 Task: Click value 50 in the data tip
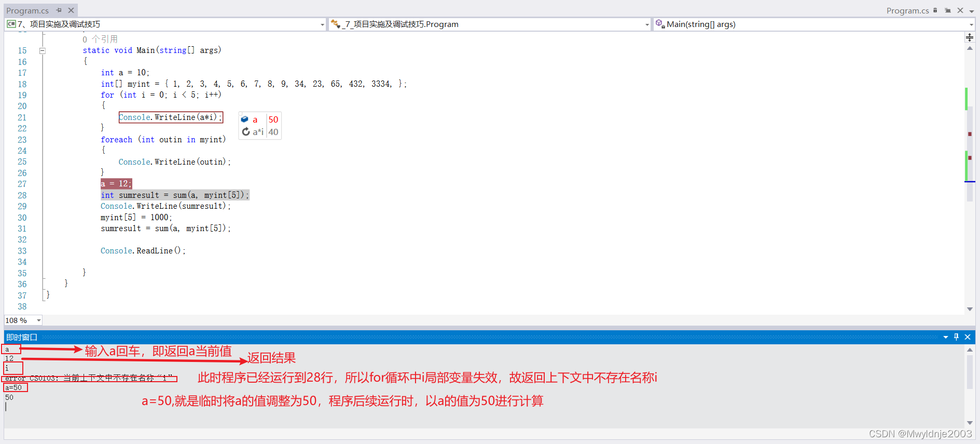click(x=273, y=119)
